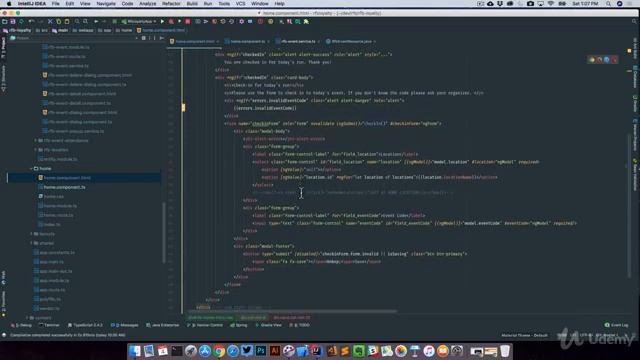The height and width of the screenshot is (360, 640).
Task: Click the project tree vertical scrollbar
Action: (164, 233)
